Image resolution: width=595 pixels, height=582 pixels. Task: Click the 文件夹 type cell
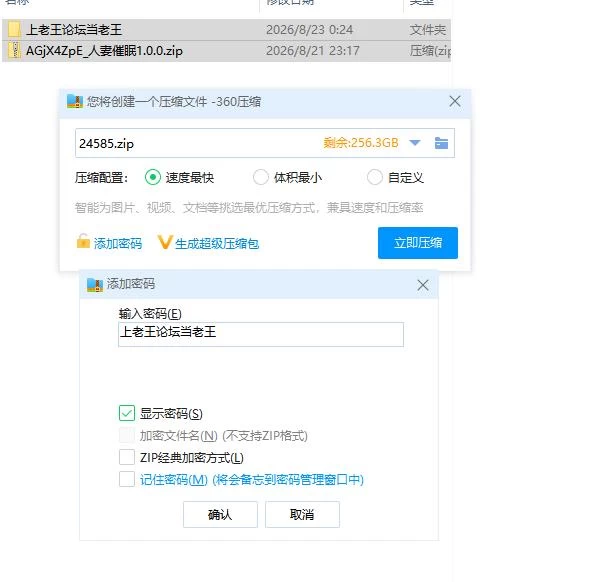click(x=428, y=30)
